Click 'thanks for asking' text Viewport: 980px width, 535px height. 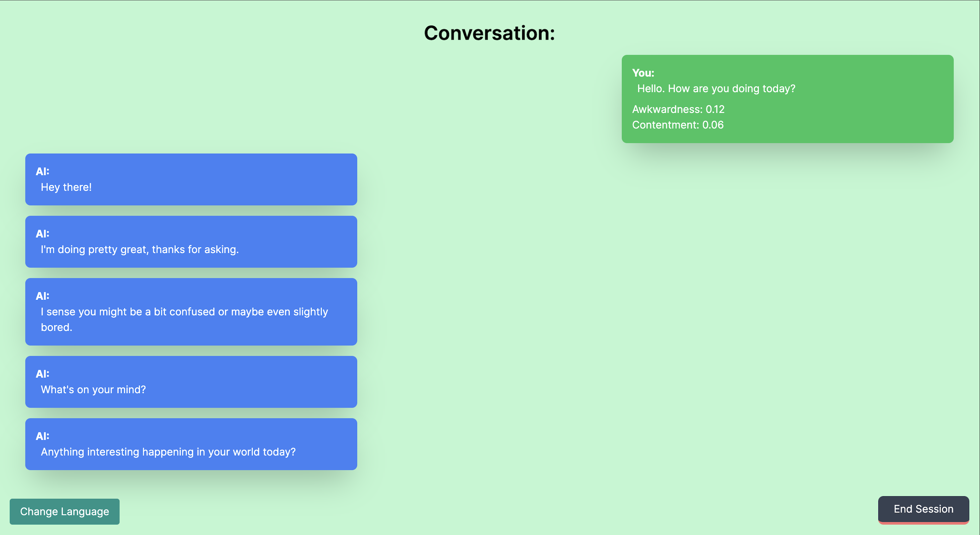tap(195, 250)
